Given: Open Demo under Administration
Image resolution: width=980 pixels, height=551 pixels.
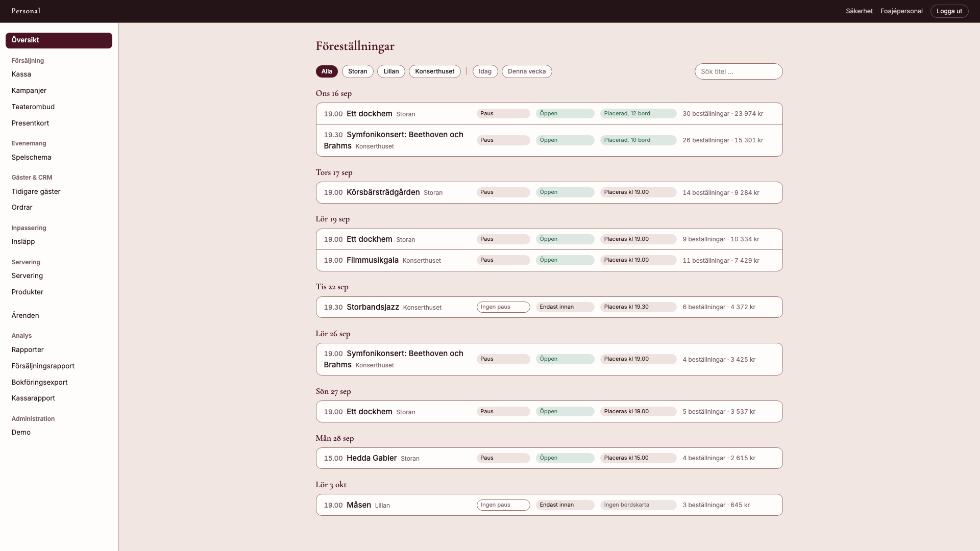Looking at the screenshot, I should pyautogui.click(x=59, y=432).
